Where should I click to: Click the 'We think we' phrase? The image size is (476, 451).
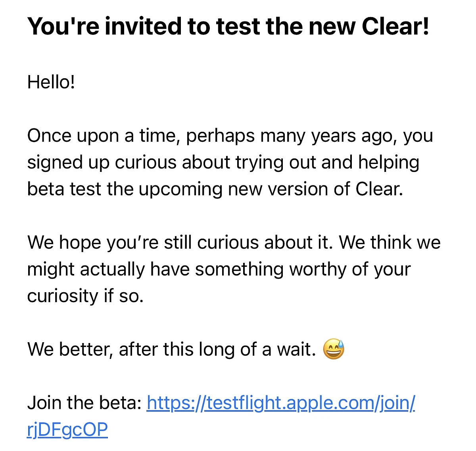(390, 242)
